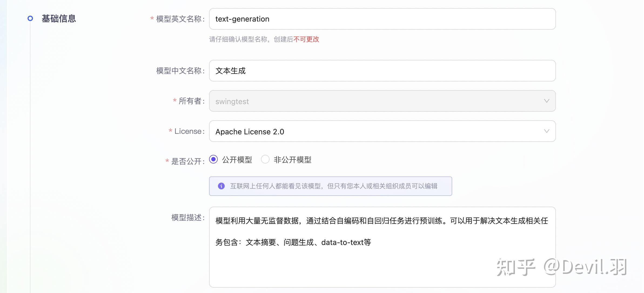This screenshot has height=293, width=644.
Task: Select the 基础信息 step heading
Action: tap(59, 19)
